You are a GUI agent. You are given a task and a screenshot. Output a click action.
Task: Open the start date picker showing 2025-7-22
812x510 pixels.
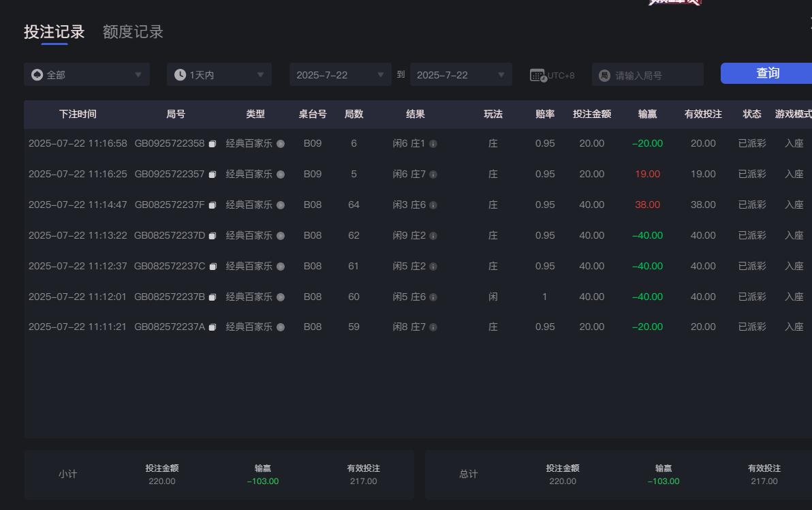[340, 74]
